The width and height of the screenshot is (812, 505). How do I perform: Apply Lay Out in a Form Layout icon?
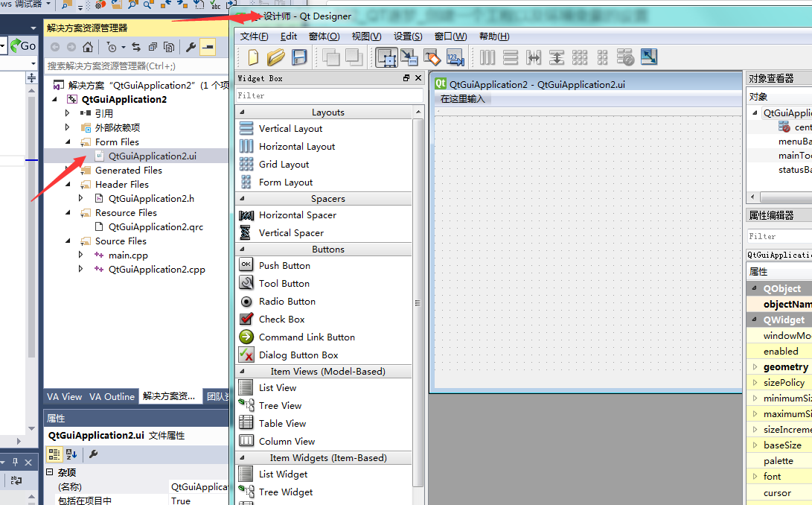[x=602, y=57]
